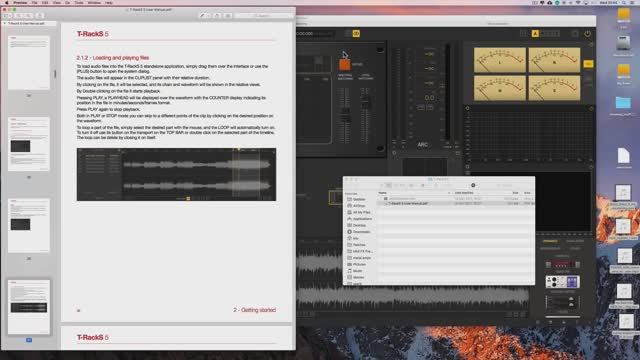Image resolution: width=640 pixels, height=360 pixels.
Task: Click the '2.1.2 - Loading and playing files' heading
Action: pos(113,58)
